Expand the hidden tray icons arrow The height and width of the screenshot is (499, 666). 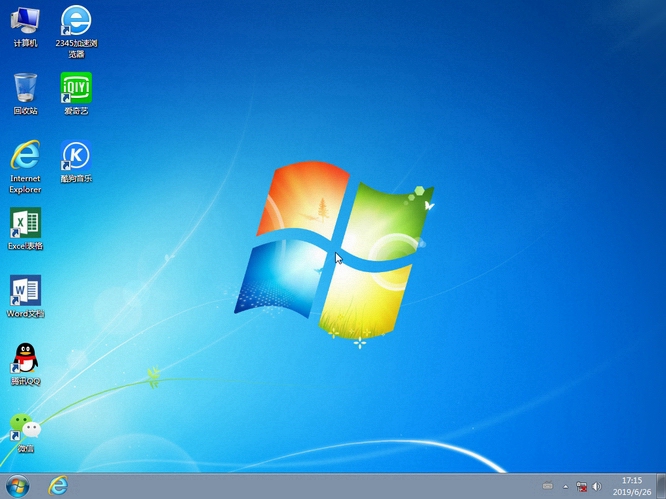click(x=565, y=486)
